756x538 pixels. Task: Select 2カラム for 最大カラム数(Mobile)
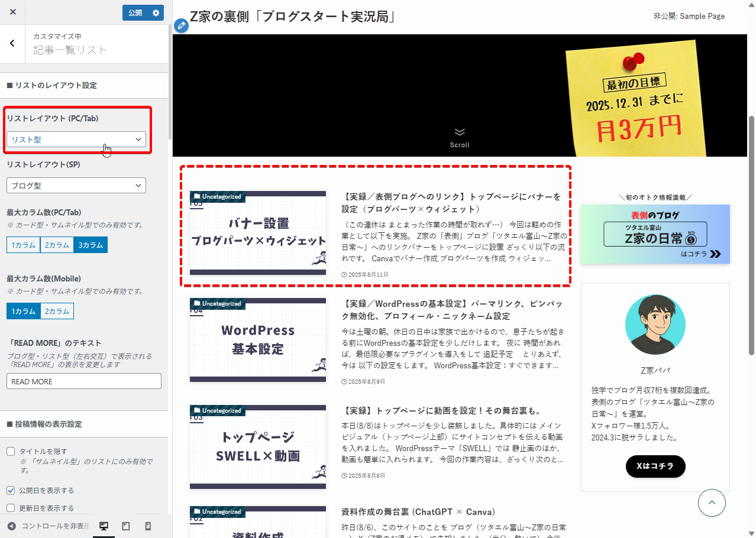coord(57,312)
